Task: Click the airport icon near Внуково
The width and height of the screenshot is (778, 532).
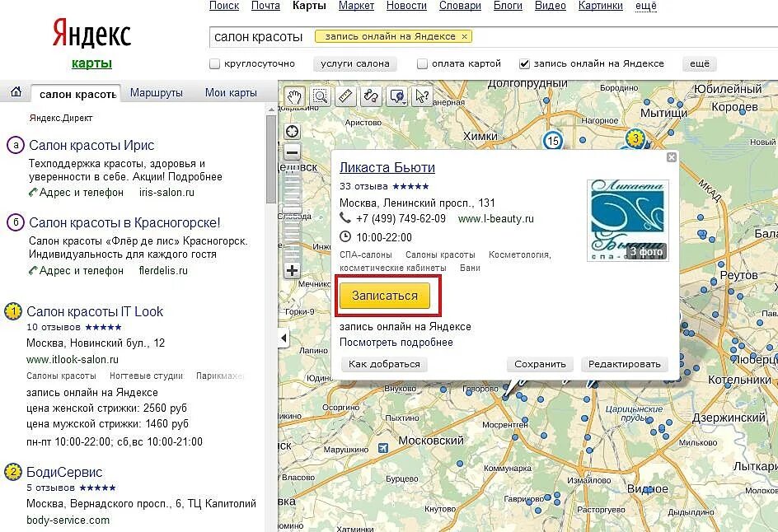Action: click(x=383, y=449)
